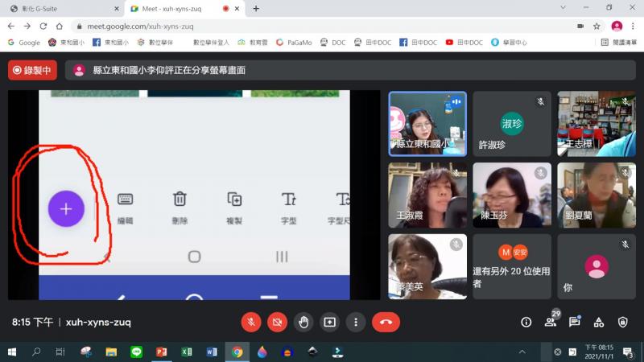Select 王淑霞 participant video tile
The image size is (644, 362).
427,195
